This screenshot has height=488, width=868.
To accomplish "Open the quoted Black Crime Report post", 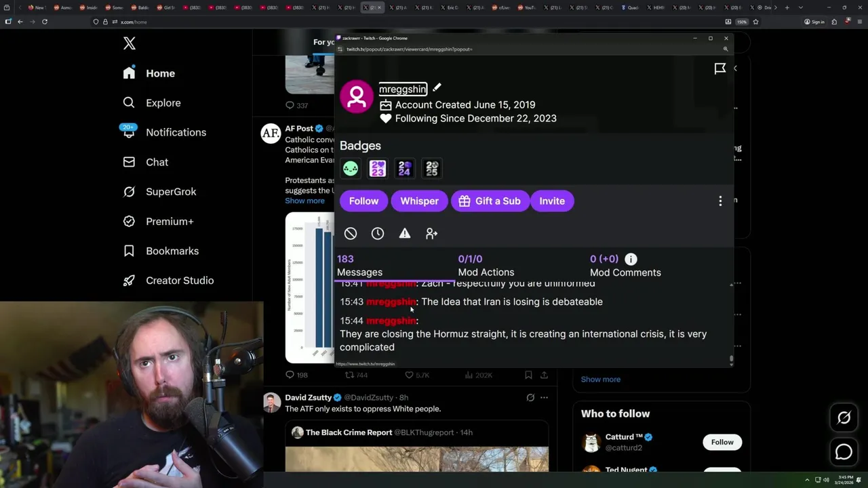I will coord(416,447).
